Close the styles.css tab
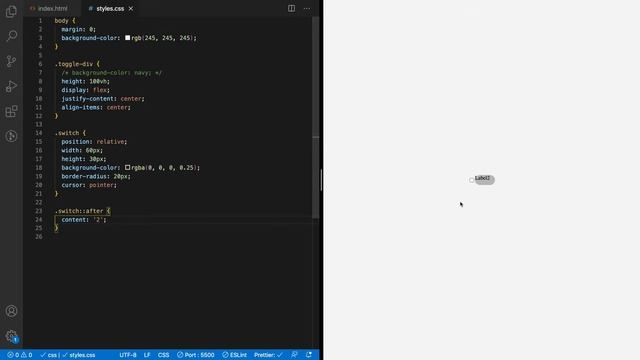This screenshot has height=360, width=640. 131,9
